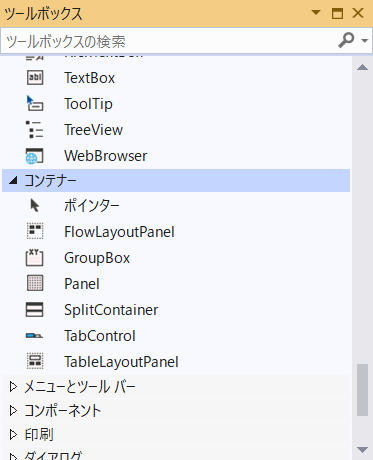Select the ポインター arrow icon
Viewport: 373px width, 460px height.
(34, 205)
